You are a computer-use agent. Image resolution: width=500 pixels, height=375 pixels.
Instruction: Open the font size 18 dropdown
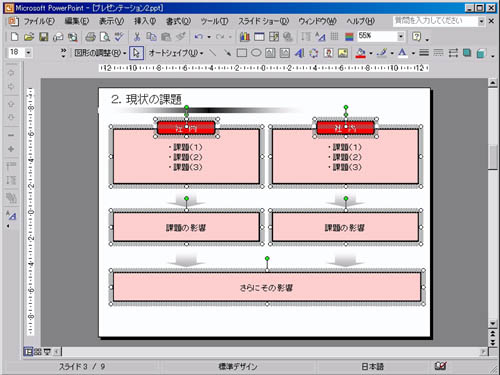[28, 52]
